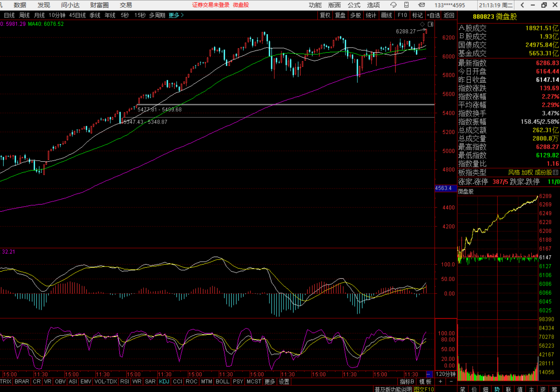
Task: Click the F10 info button in toolbar
Action: click(x=402, y=15)
